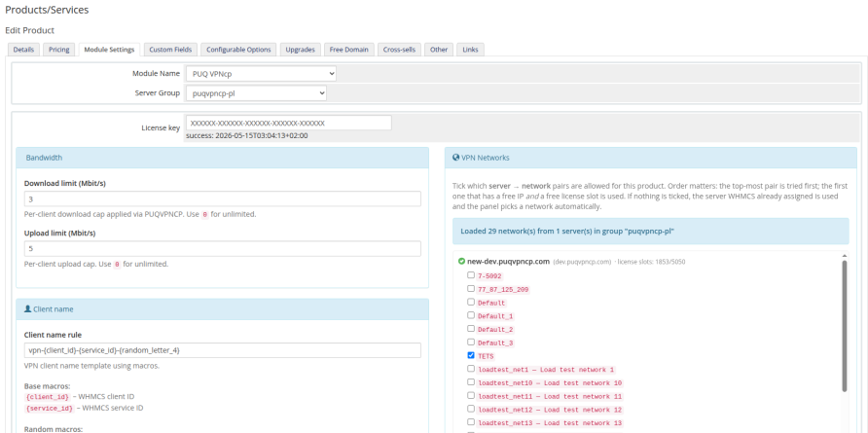Viewport: 868px width, 433px height.
Task: Select the Module Settings tab
Action: click(109, 50)
